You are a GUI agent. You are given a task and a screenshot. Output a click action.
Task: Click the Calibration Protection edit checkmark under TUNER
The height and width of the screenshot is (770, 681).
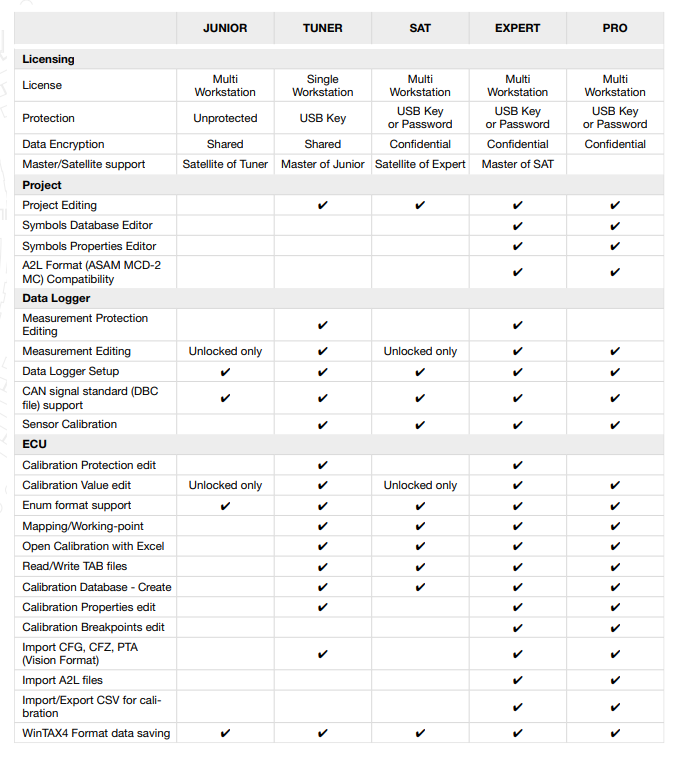322,466
